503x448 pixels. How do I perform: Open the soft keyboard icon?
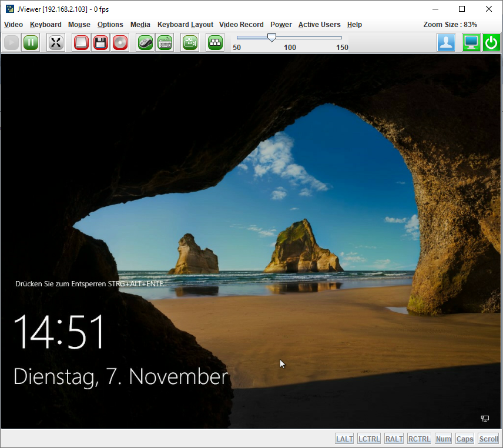coord(165,42)
